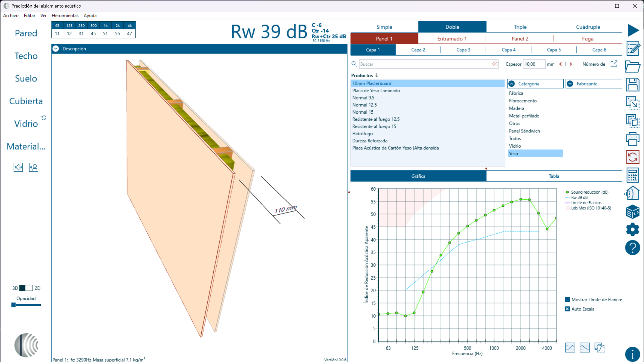Click the red reset/refresh icon
This screenshot has width=644, height=362.
[632, 157]
